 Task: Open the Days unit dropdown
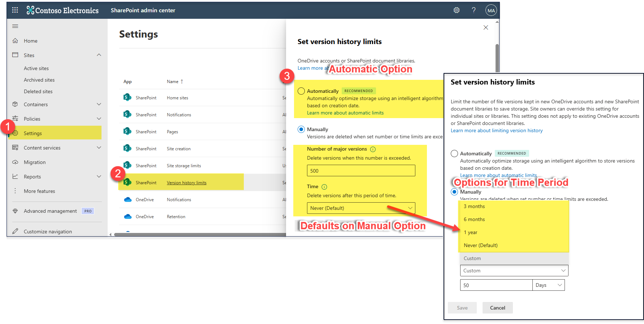[x=548, y=285]
